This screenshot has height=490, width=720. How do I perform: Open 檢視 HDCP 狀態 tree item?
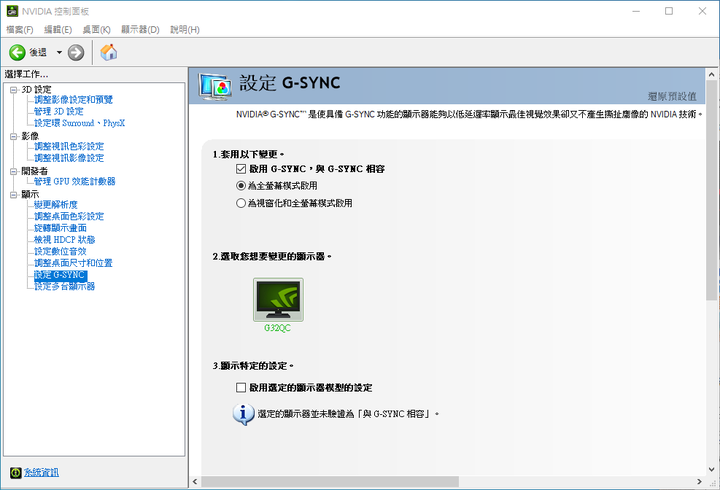(x=65, y=240)
